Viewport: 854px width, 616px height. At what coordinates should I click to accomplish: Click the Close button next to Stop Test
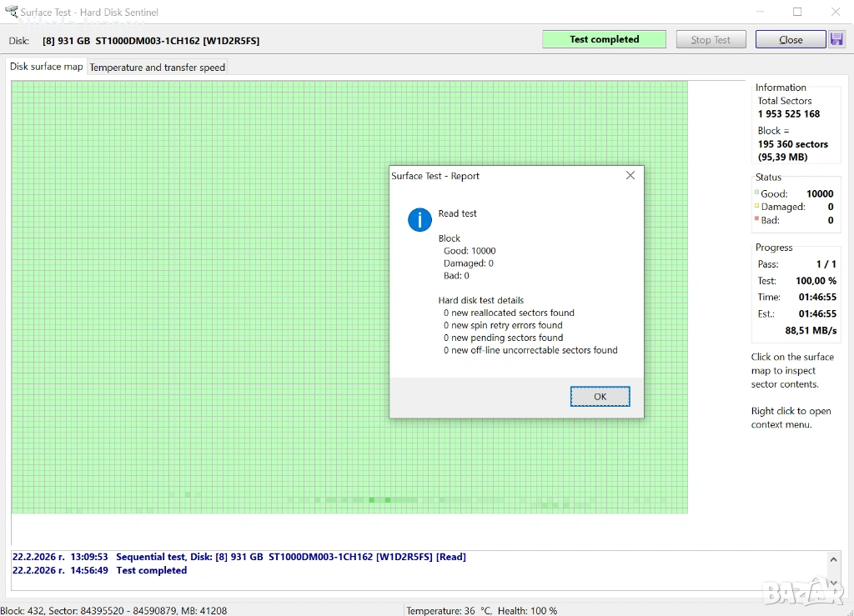(790, 39)
